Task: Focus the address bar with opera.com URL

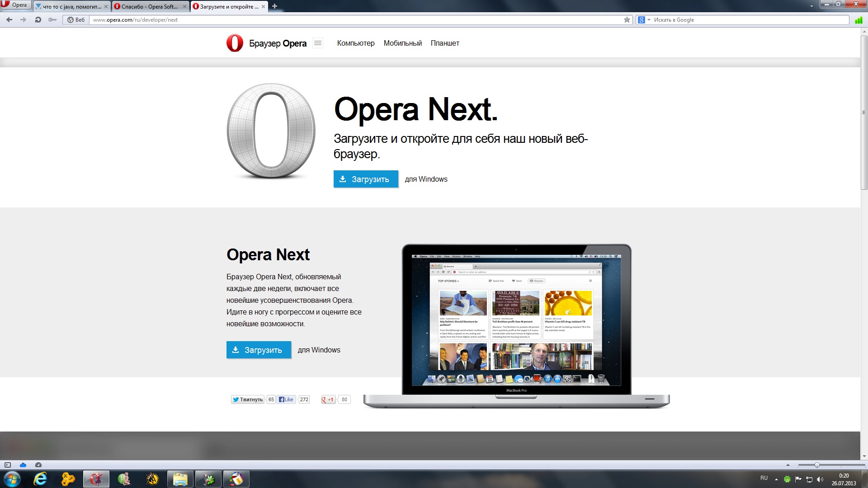Action: pyautogui.click(x=355, y=20)
